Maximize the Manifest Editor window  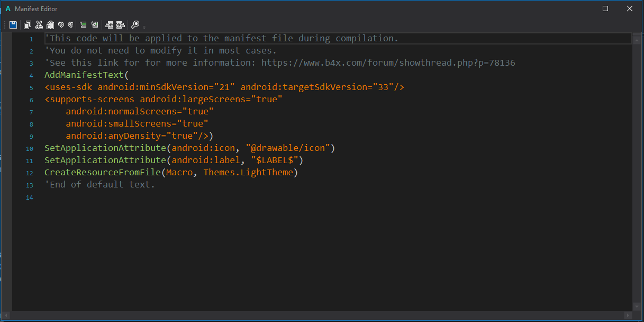605,8
